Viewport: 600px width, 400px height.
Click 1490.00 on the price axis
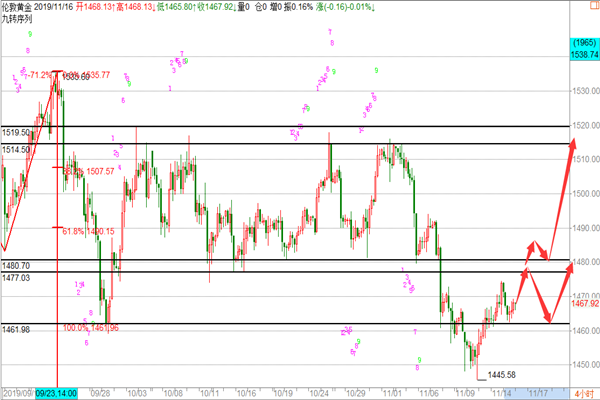tap(586, 228)
